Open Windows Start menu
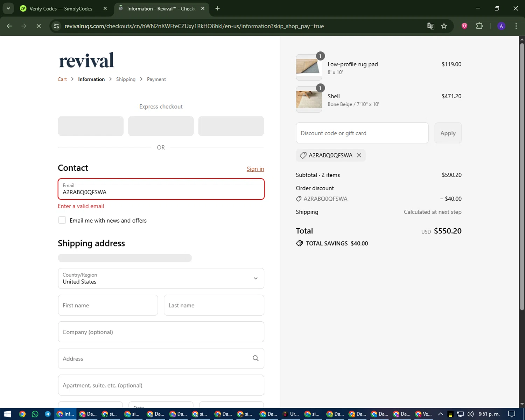Screen dimensions: 525x420 coord(7,414)
